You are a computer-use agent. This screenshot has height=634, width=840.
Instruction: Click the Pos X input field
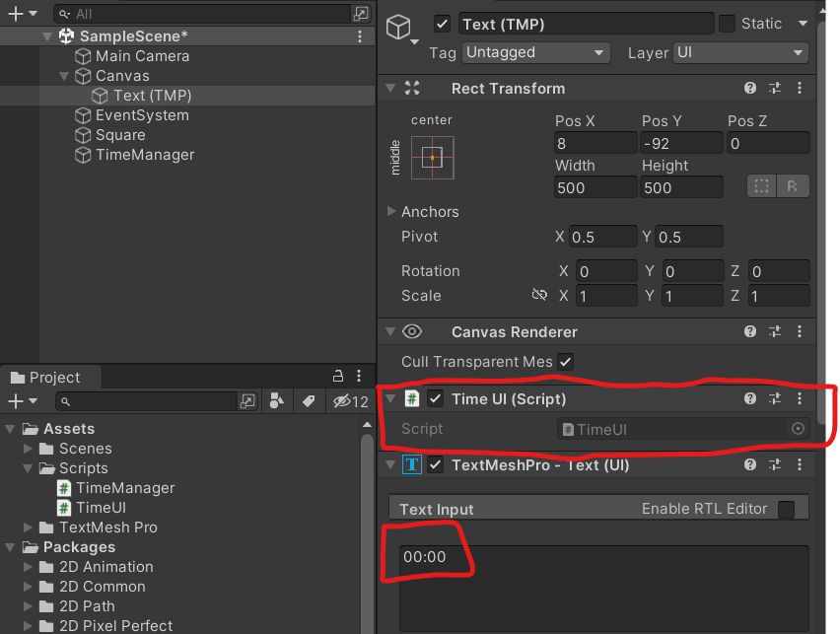(595, 144)
